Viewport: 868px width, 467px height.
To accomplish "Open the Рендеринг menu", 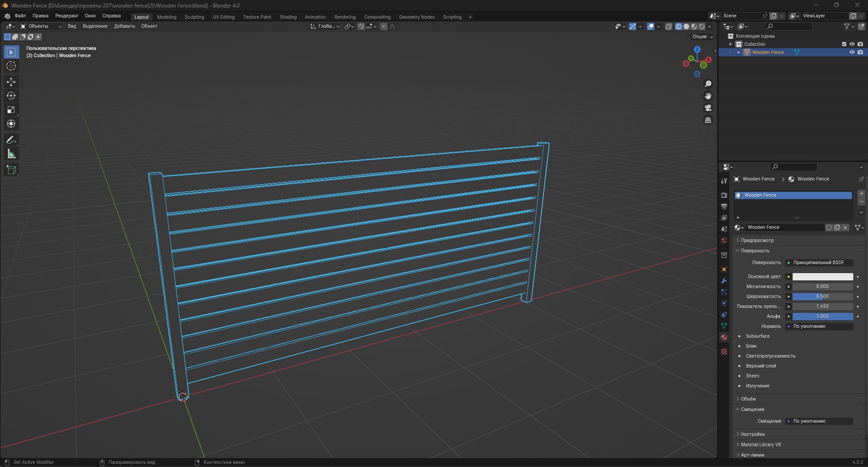I will pyautogui.click(x=67, y=16).
